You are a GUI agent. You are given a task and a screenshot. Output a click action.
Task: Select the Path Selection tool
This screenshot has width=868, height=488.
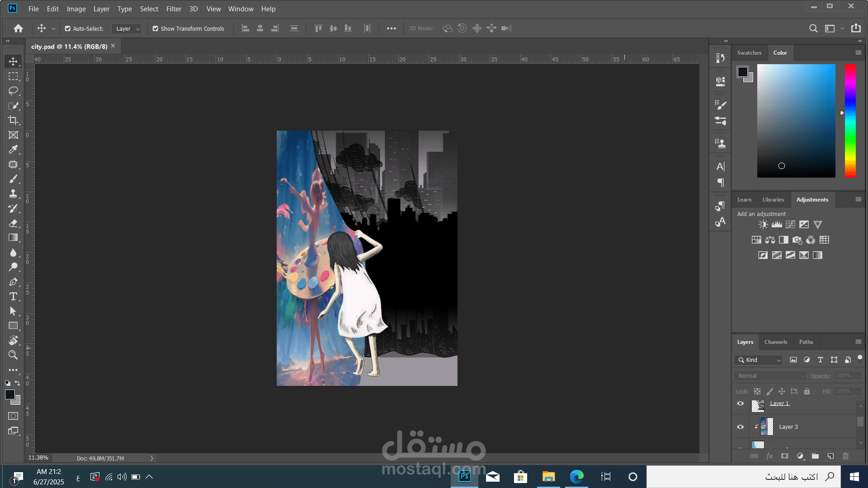click(13, 311)
